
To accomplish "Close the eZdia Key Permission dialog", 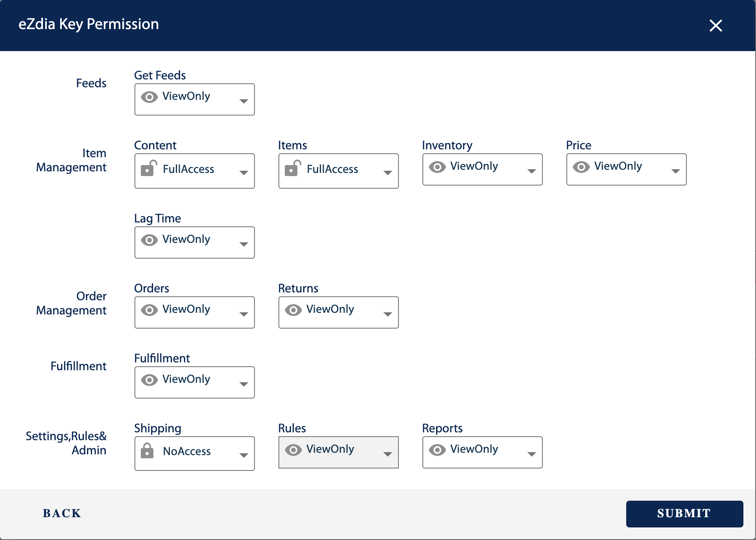I will coord(715,26).
